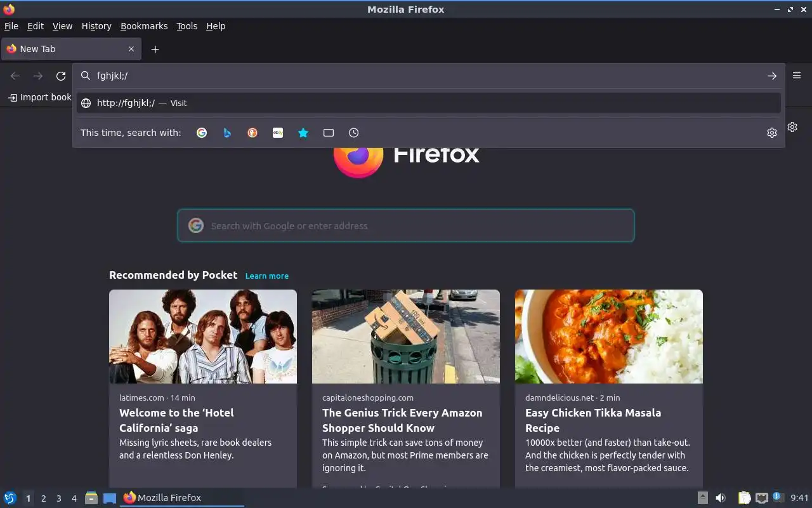Select the New Tab tab

(71, 49)
